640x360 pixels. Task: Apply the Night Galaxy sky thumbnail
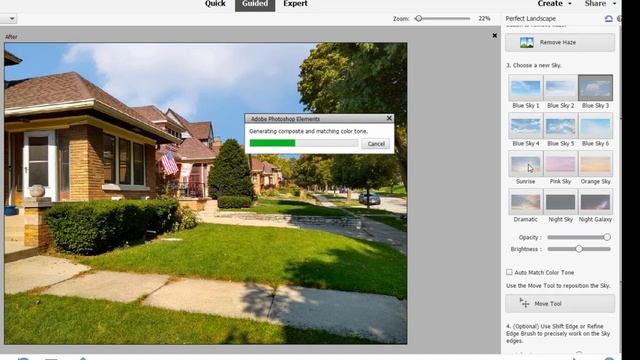[x=595, y=202]
